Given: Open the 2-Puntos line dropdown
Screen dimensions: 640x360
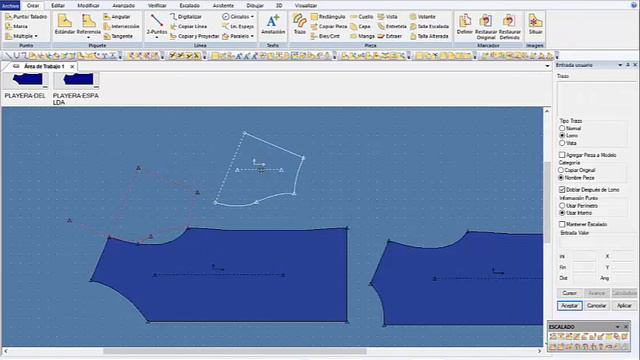Looking at the screenshot, I should click(x=157, y=38).
